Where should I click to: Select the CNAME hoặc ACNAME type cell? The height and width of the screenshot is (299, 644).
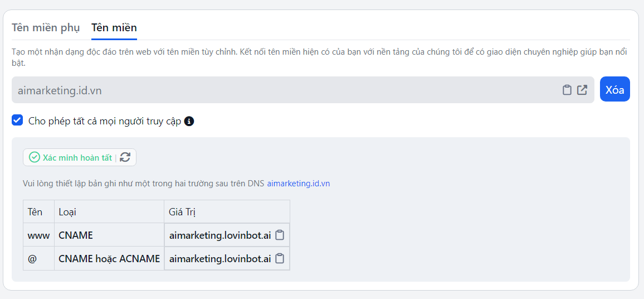[109, 259]
